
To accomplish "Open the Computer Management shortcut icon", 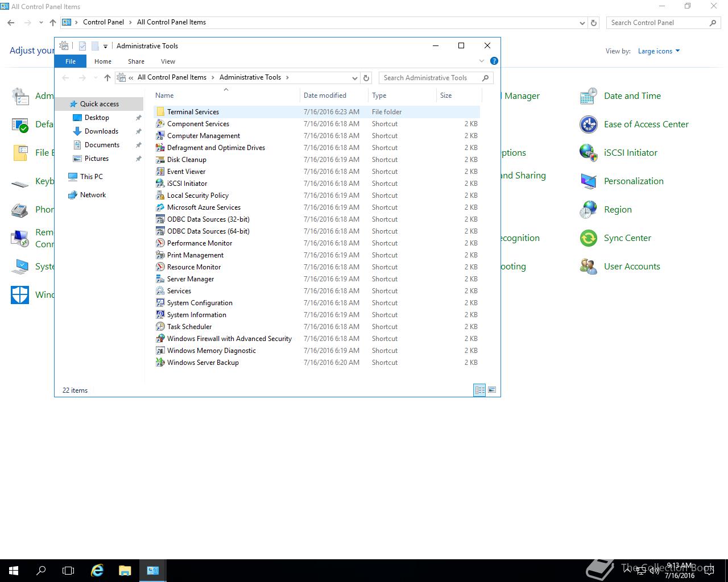I will click(x=160, y=136).
